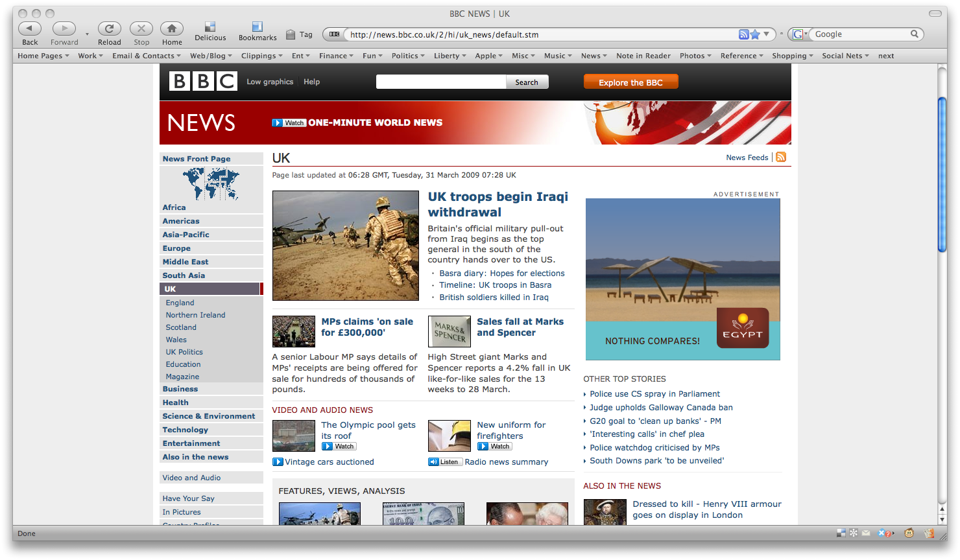Click the BBC search input field
Viewport: 960px width, 560px height.
pyautogui.click(x=441, y=82)
